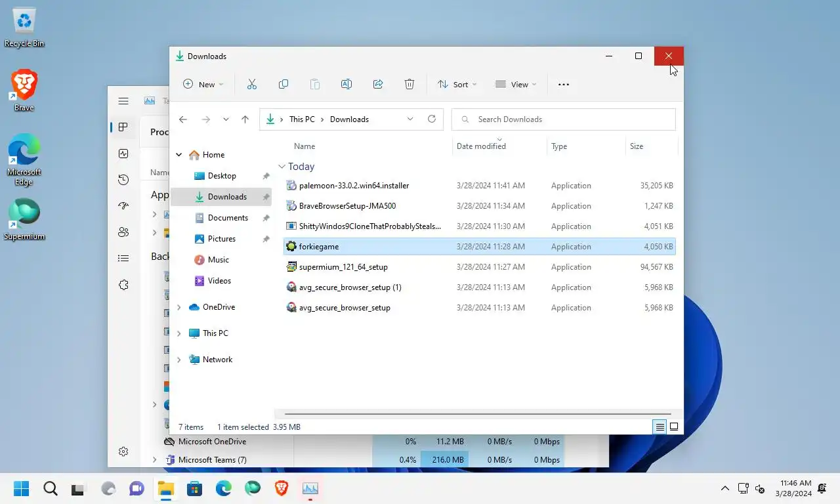The height and width of the screenshot is (504, 840).
Task: Click Downloads in address breadcrumb
Action: tap(349, 119)
